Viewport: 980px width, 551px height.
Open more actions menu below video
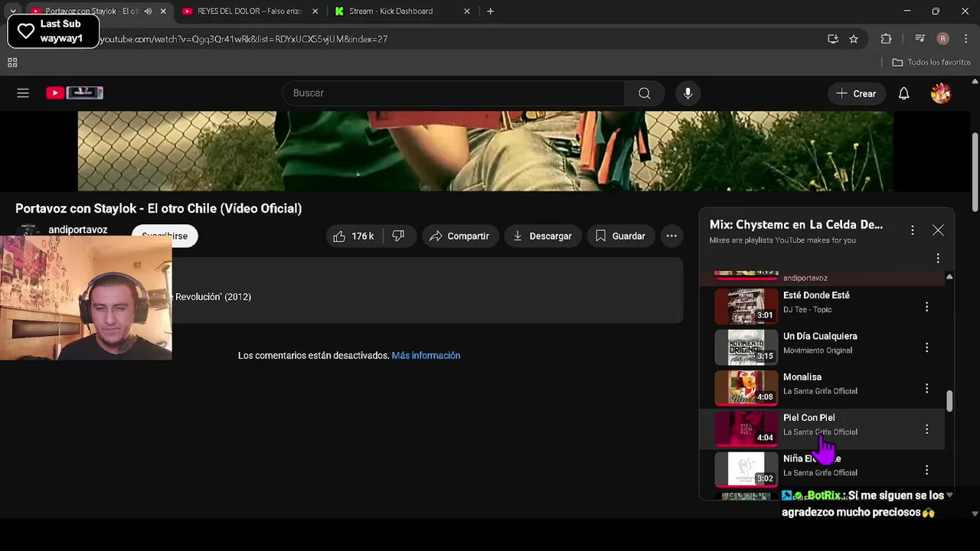tap(671, 236)
